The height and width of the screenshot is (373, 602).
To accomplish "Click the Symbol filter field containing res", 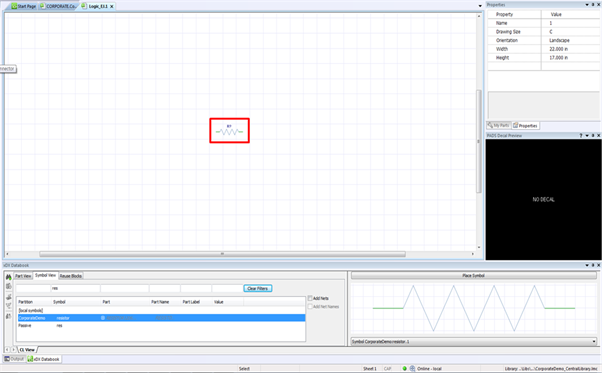I will pos(75,288).
